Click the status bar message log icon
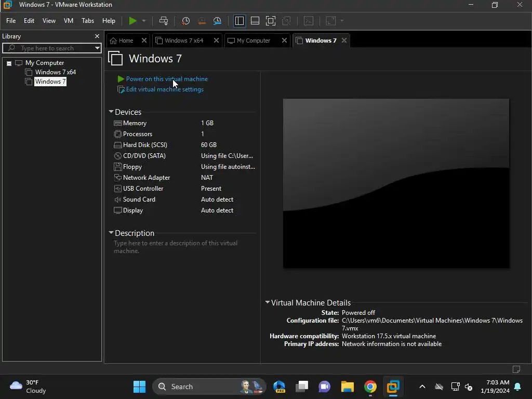Viewport: 532px width, 399px height. pyautogui.click(x=516, y=369)
